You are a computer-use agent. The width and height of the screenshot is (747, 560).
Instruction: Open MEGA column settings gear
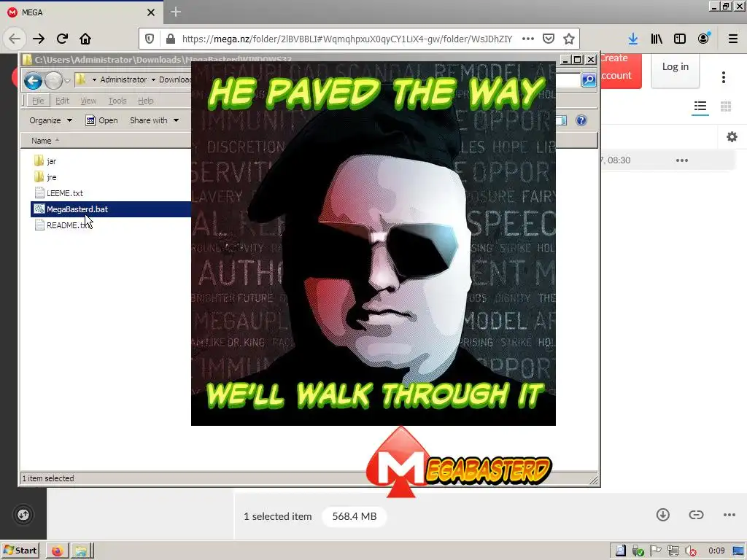point(732,137)
